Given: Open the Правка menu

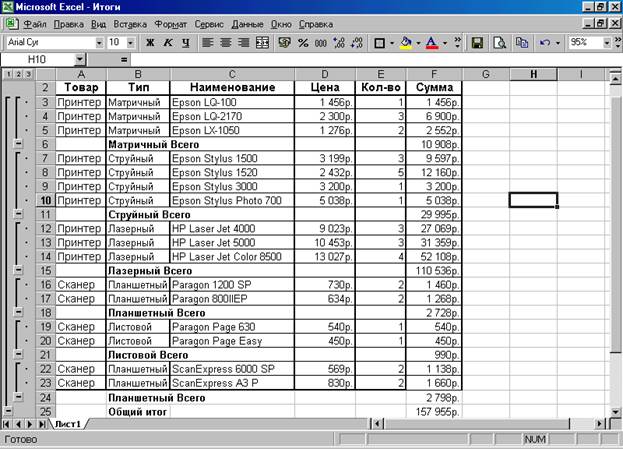Looking at the screenshot, I should coord(69,24).
